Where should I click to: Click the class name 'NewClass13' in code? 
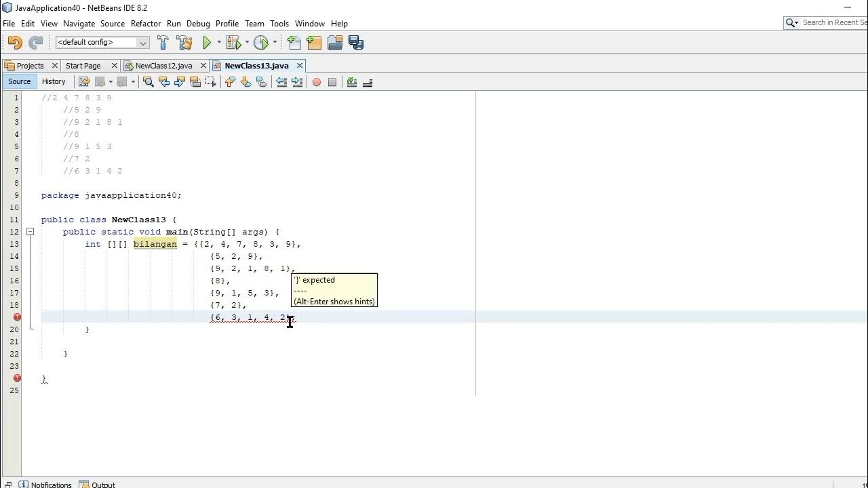tap(139, 220)
